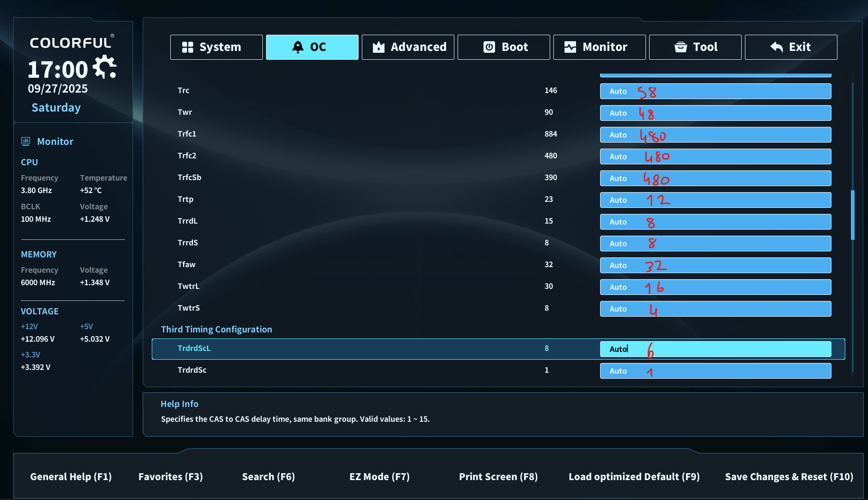This screenshot has height=500, width=868.
Task: Select the TrdrdSc setting row
Action: click(x=498, y=370)
